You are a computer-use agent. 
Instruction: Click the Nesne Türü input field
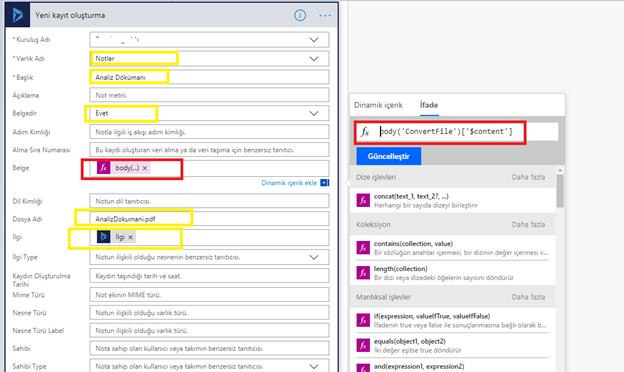(x=209, y=313)
